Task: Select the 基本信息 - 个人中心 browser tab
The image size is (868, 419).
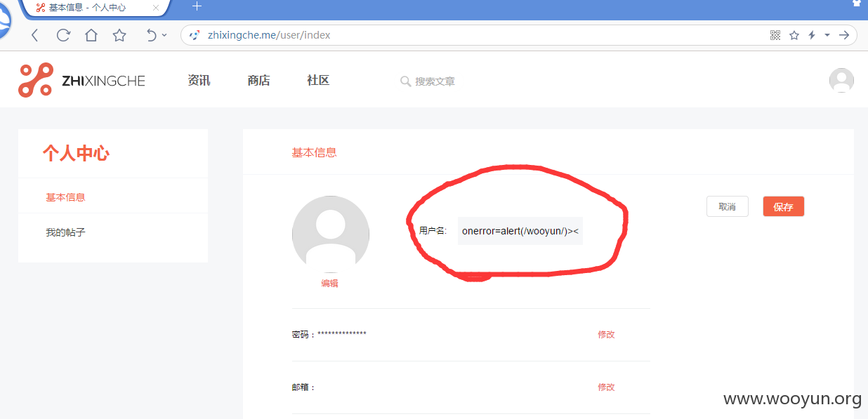Action: pyautogui.click(x=95, y=8)
